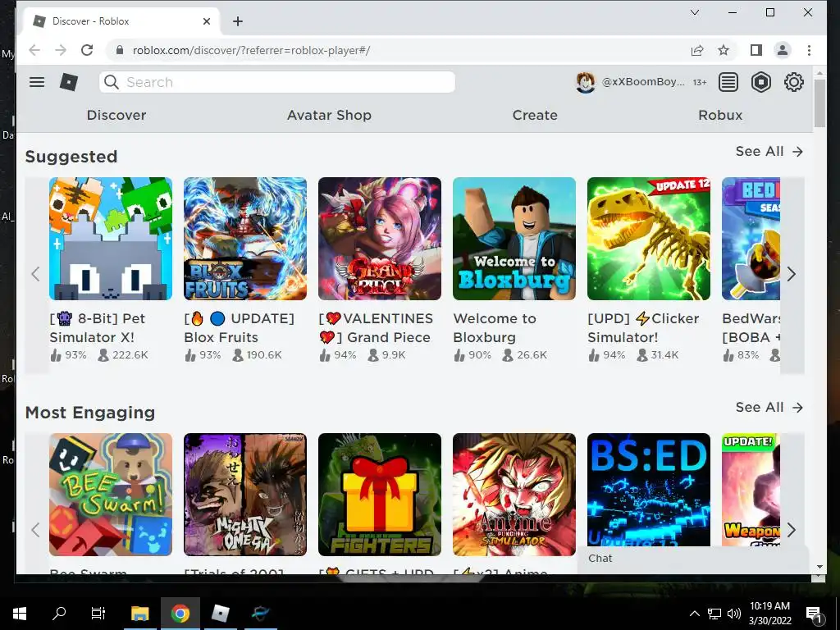
Task: Open Bee Swarm game thumbnail
Action: click(x=111, y=495)
